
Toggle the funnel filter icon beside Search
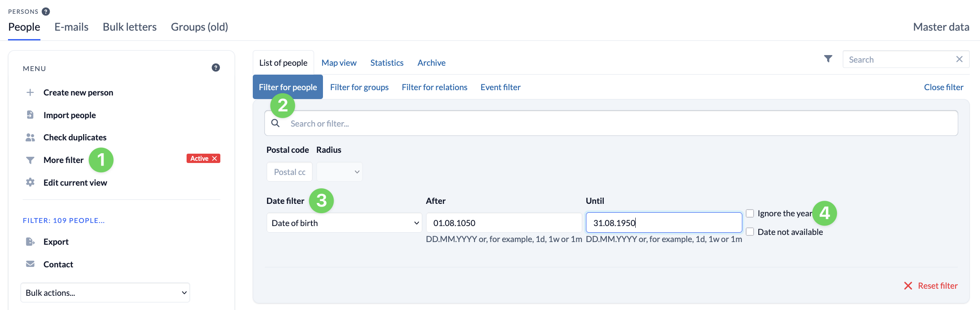click(x=828, y=59)
